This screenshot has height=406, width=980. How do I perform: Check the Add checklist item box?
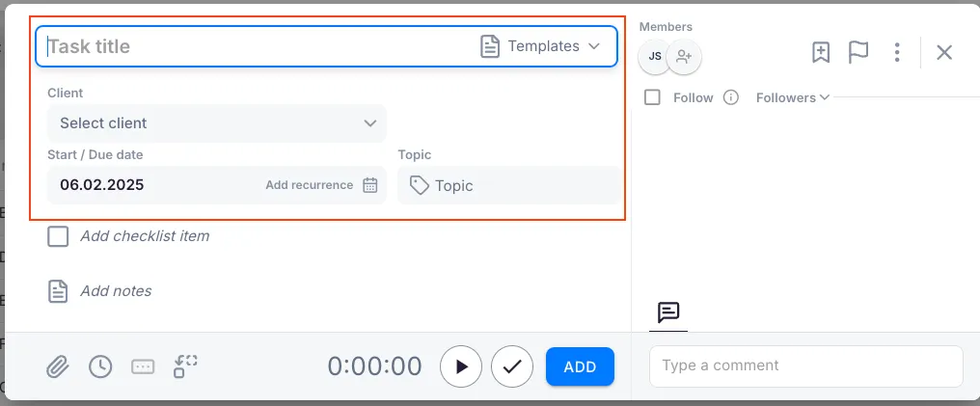[59, 236]
